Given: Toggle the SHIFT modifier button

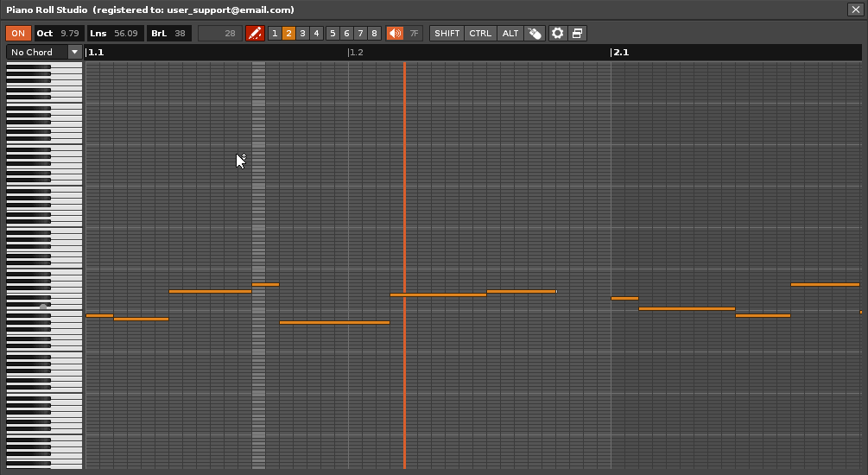Looking at the screenshot, I should click(x=447, y=33).
